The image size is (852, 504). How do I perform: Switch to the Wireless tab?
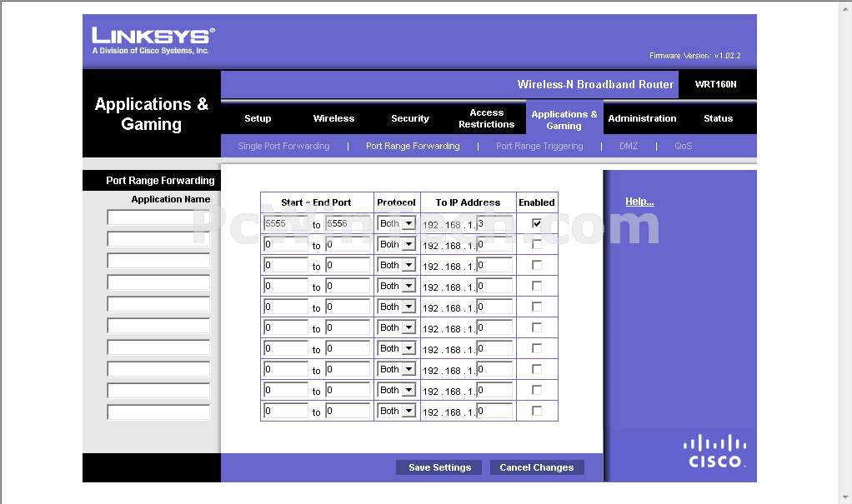[333, 118]
